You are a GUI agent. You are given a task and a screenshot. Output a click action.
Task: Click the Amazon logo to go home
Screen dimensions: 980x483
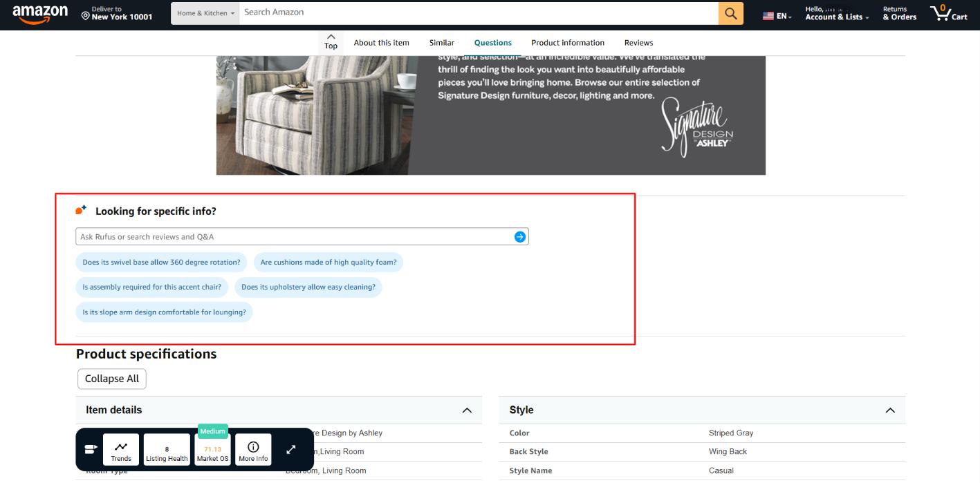tap(39, 12)
